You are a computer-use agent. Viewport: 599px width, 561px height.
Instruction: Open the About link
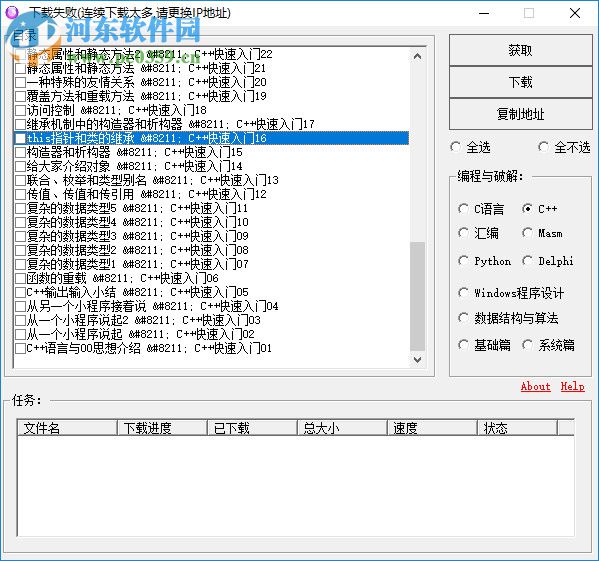pos(535,386)
